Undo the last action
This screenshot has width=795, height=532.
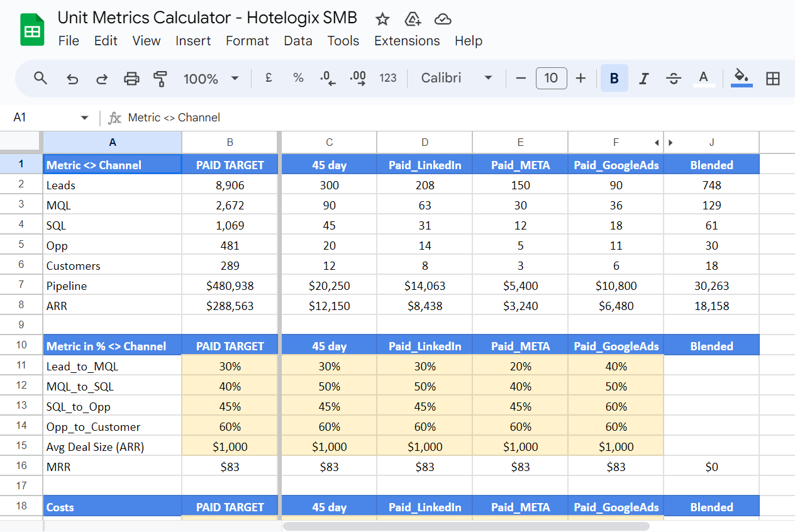pyautogui.click(x=72, y=78)
